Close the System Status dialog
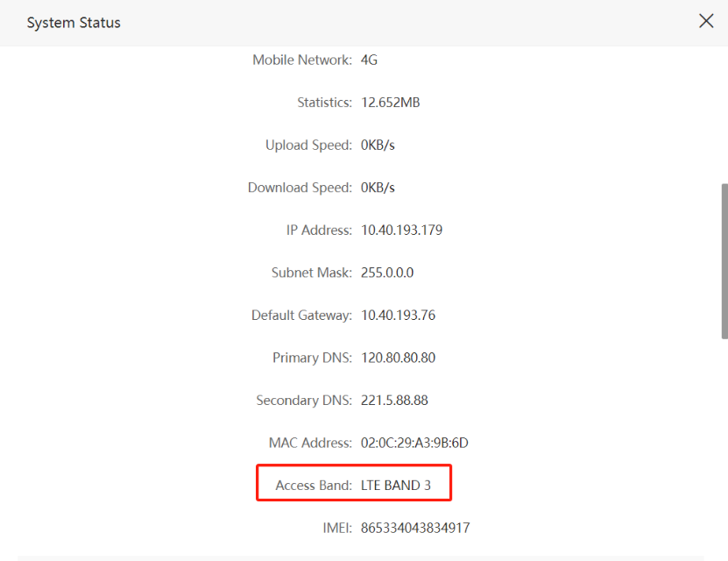 point(706,21)
